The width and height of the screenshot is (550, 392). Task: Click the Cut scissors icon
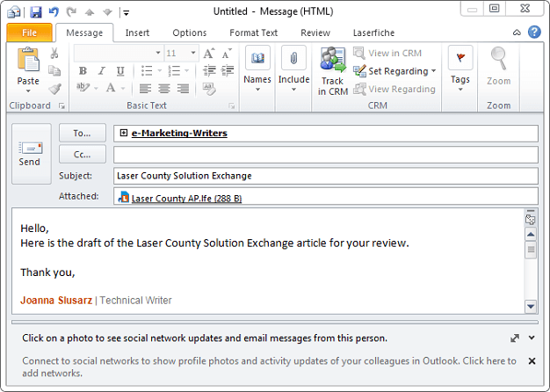click(54, 53)
